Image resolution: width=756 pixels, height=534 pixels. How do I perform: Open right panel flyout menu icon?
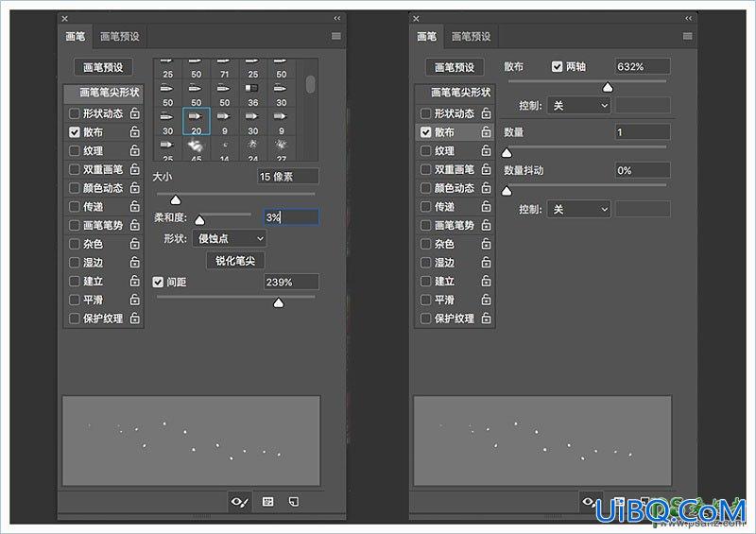[688, 36]
